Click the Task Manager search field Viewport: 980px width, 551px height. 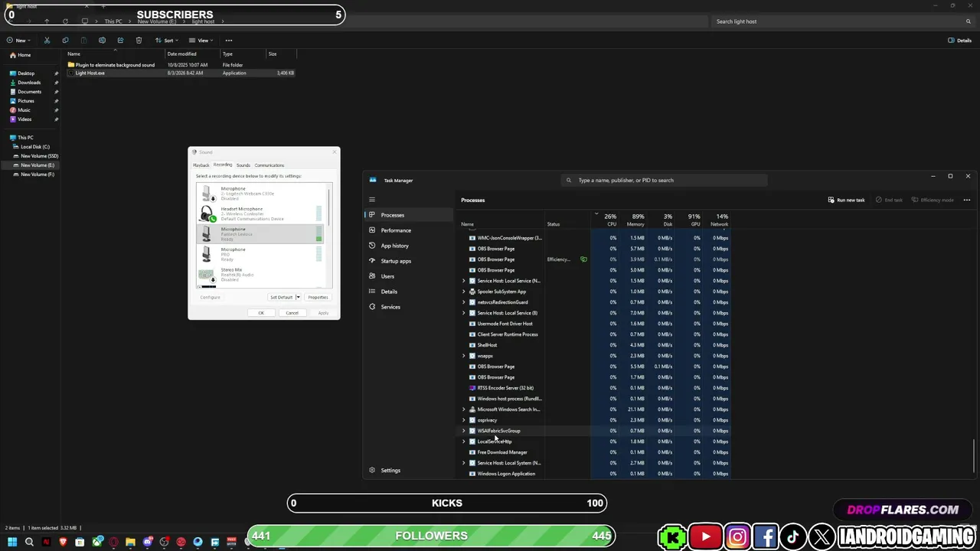(665, 181)
